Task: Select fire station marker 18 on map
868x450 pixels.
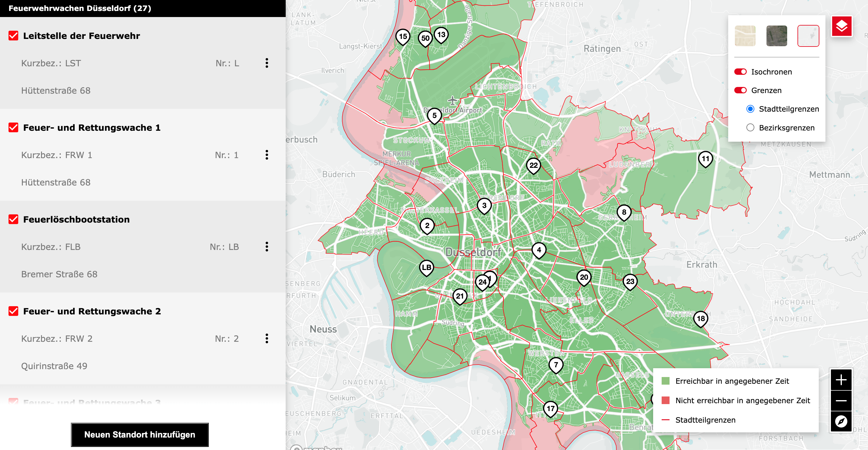Action: 701,319
